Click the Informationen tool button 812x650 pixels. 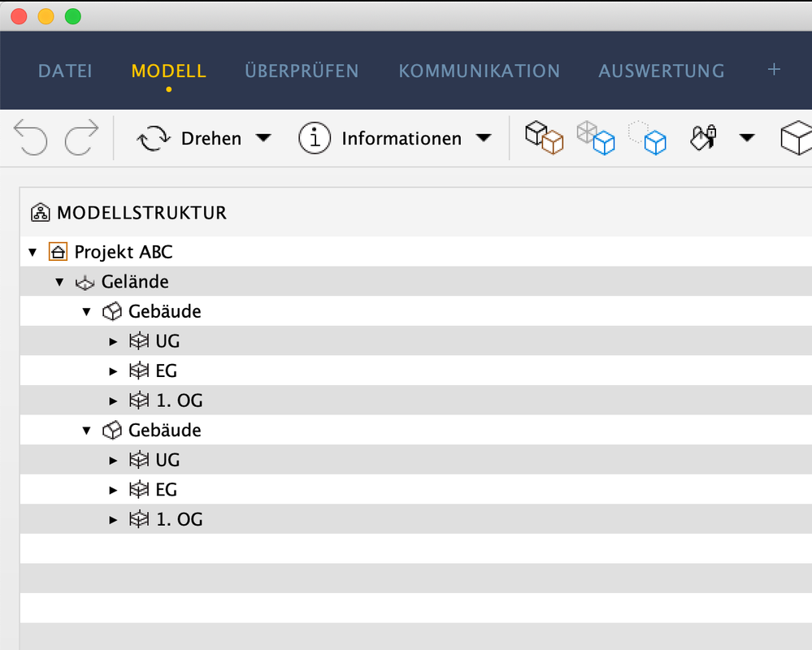[x=380, y=138]
